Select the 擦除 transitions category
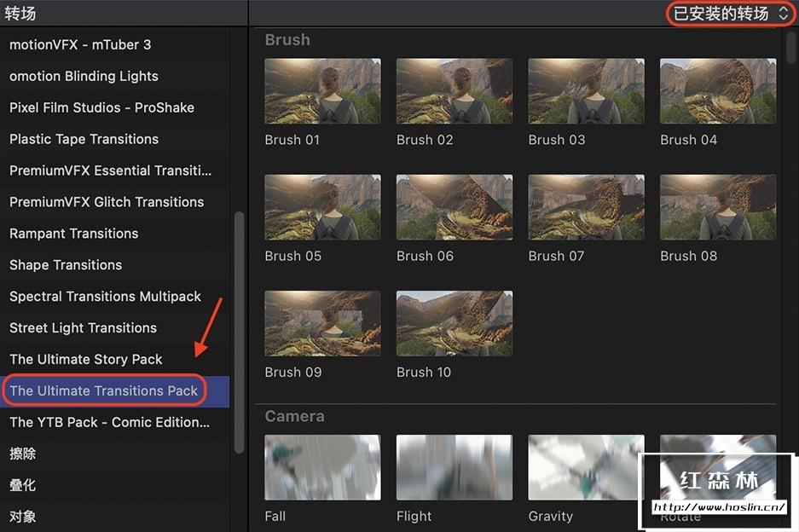Image resolution: width=799 pixels, height=532 pixels. (114, 454)
